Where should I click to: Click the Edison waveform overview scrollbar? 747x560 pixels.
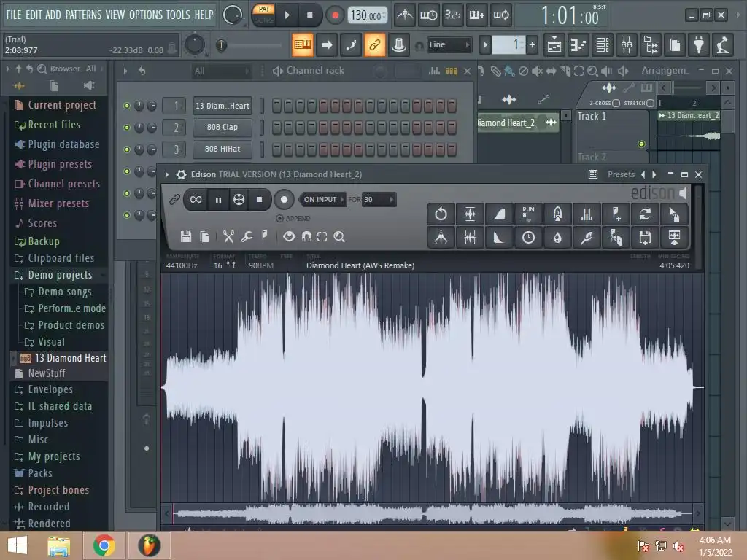point(432,514)
